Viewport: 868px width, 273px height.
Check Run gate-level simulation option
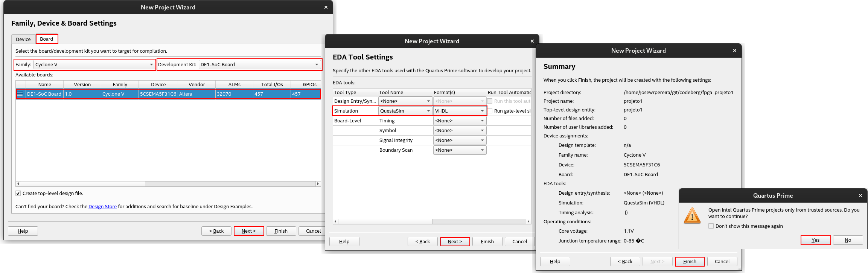point(490,111)
